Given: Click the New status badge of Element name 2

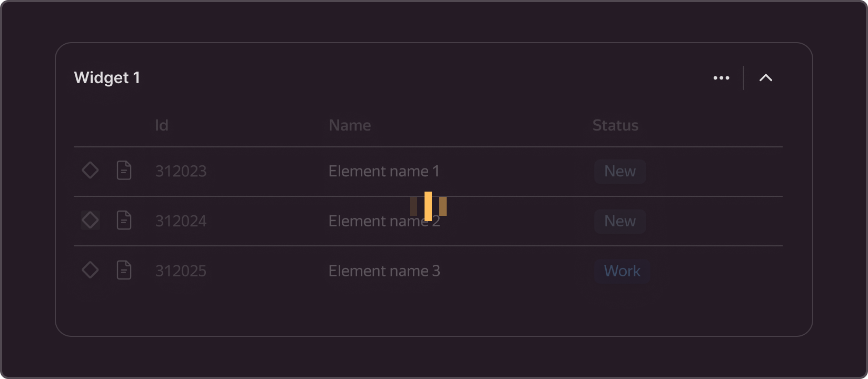Looking at the screenshot, I should tap(620, 221).
